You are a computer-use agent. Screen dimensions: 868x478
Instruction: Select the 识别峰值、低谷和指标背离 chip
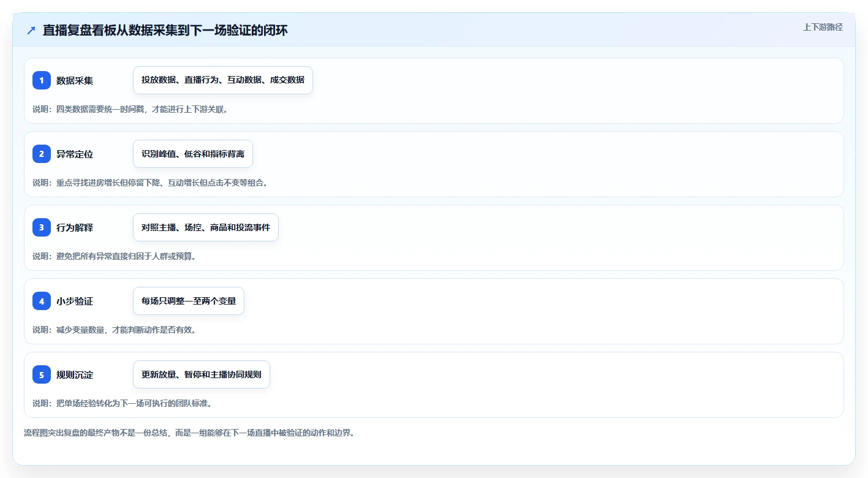click(x=193, y=154)
